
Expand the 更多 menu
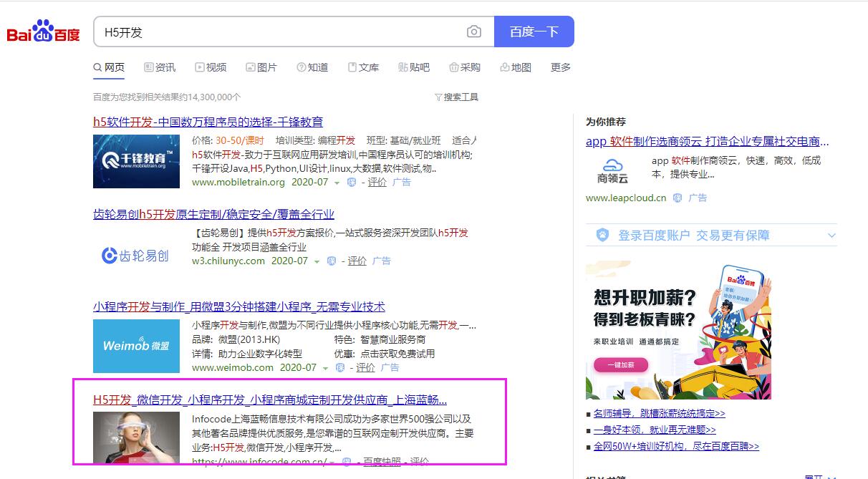tap(561, 67)
